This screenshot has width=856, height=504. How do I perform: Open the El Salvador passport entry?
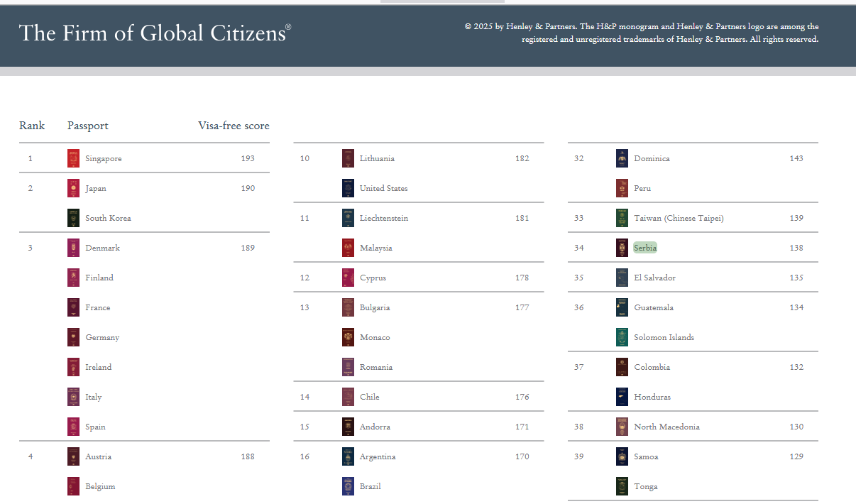[654, 277]
